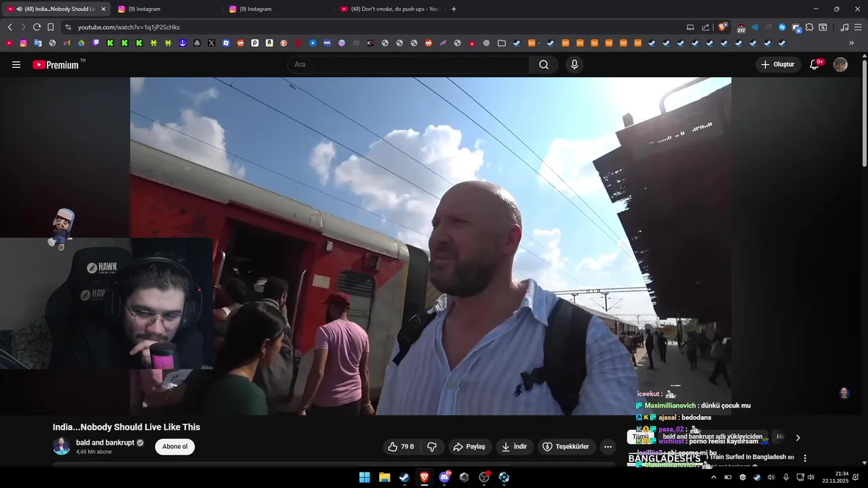Download the video with İndir
Image resolution: width=868 pixels, height=488 pixels.
click(515, 447)
